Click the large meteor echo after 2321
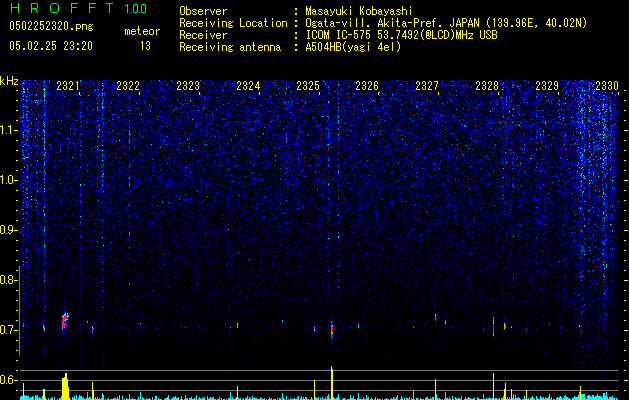The width and height of the screenshot is (629, 400). pos(65,321)
